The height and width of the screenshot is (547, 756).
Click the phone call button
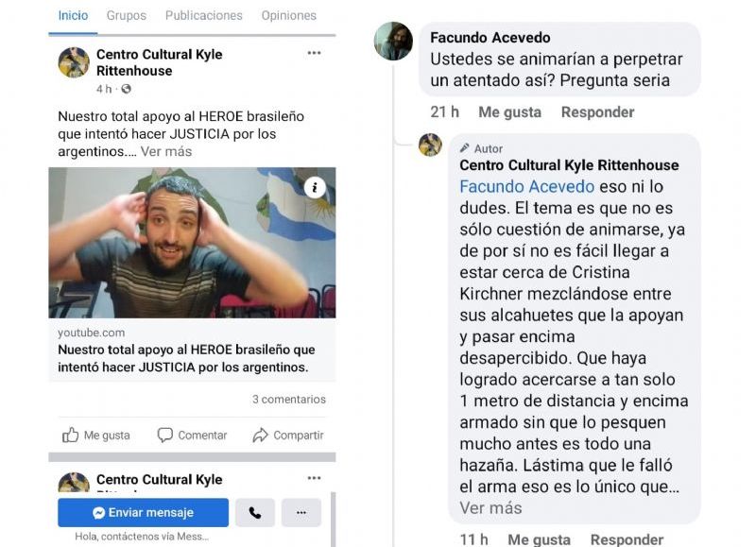255,513
